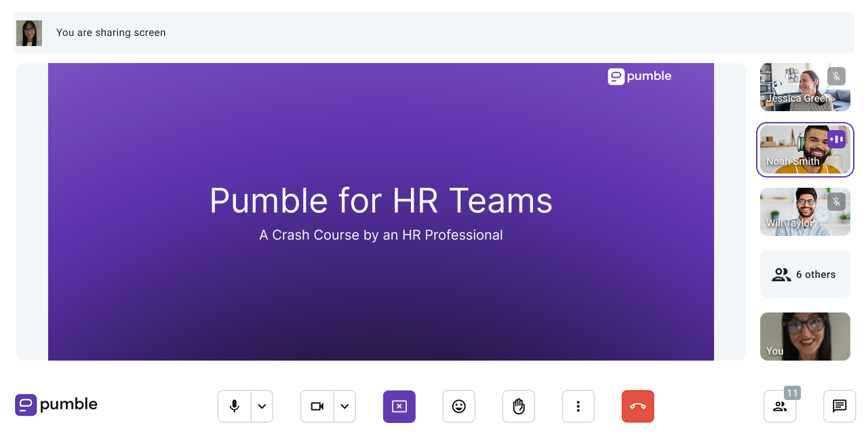Image resolution: width=868 pixels, height=446 pixels.
Task: Hang up with red leave call button
Action: coord(638,407)
